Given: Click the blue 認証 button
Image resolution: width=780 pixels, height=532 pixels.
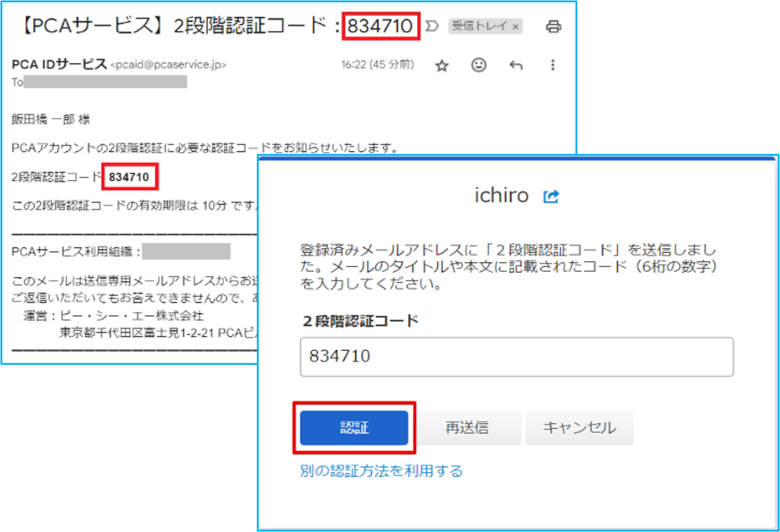Looking at the screenshot, I should pos(354,428).
